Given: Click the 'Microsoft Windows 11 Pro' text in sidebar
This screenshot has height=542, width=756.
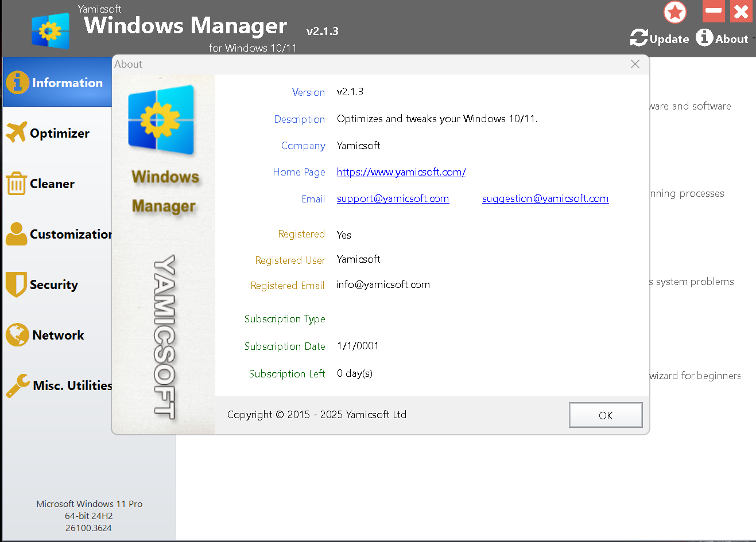Looking at the screenshot, I should tap(90, 504).
